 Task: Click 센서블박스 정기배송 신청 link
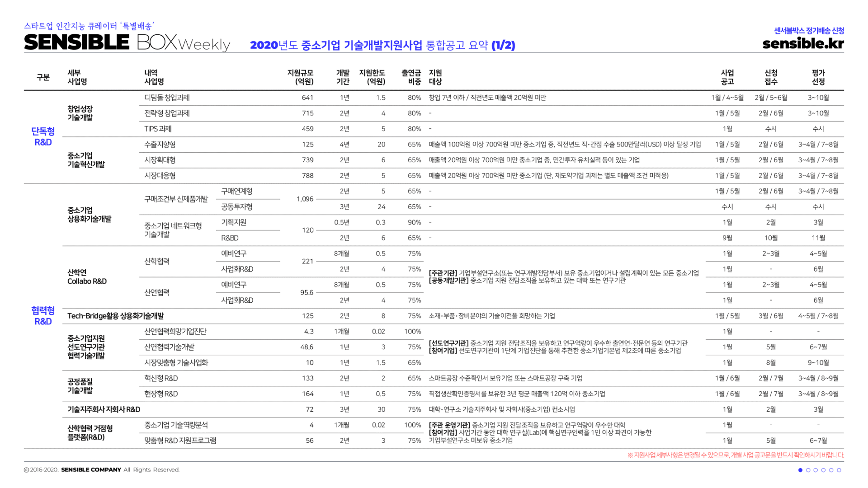click(809, 30)
